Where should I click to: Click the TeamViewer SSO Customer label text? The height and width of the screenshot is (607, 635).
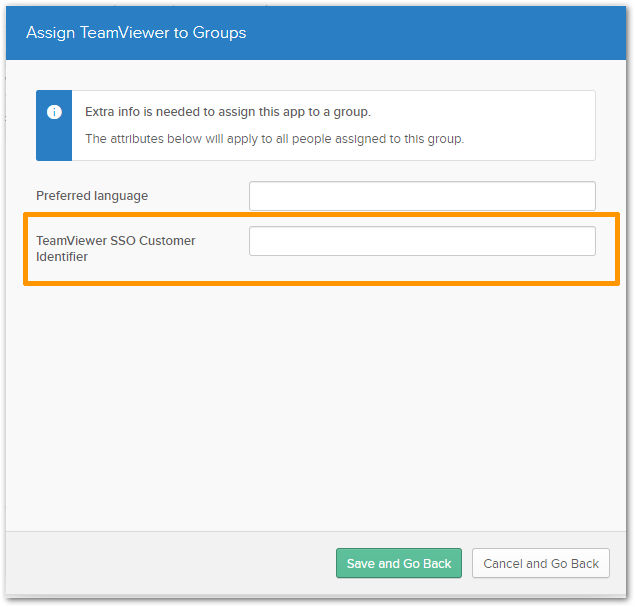[x=116, y=241]
